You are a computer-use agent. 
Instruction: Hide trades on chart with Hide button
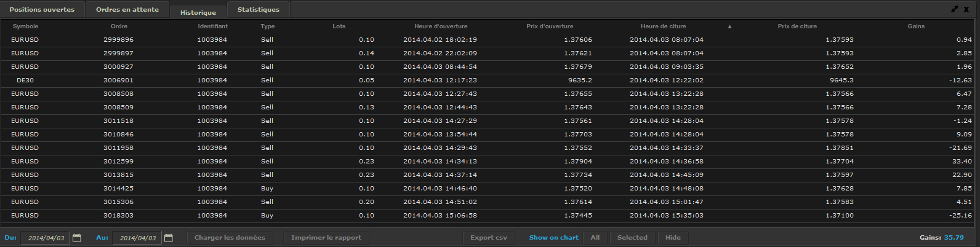(x=673, y=238)
